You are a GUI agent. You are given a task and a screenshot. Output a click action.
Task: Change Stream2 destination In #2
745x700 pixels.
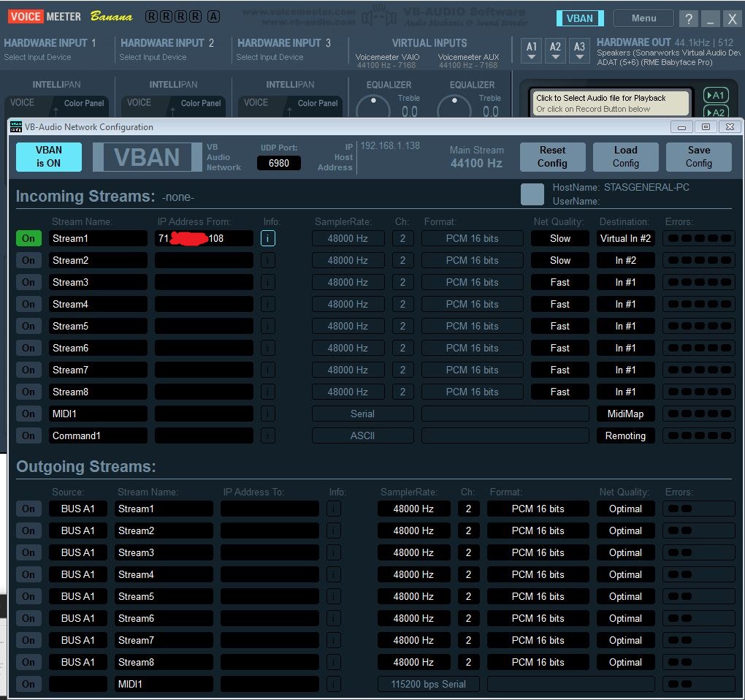tap(625, 260)
